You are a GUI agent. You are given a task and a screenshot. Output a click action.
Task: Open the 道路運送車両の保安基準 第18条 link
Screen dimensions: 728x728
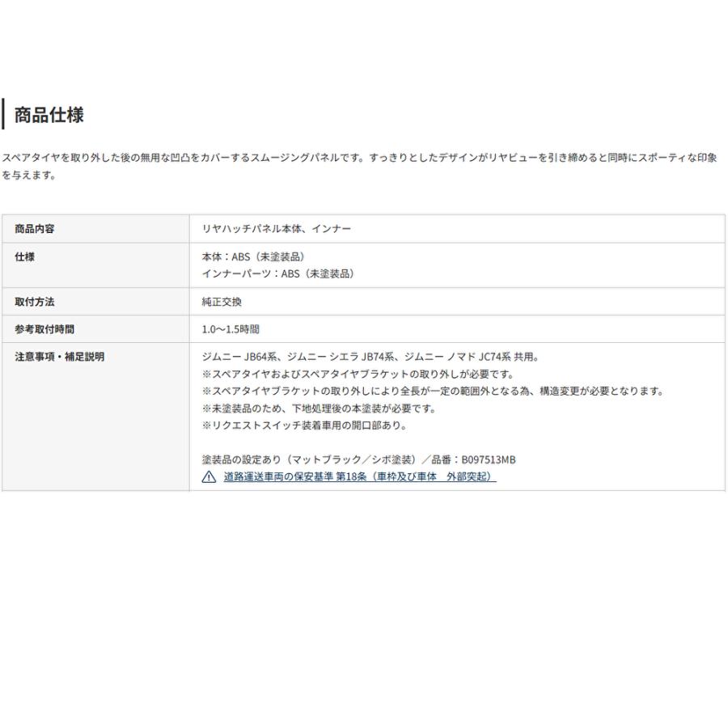(360, 476)
